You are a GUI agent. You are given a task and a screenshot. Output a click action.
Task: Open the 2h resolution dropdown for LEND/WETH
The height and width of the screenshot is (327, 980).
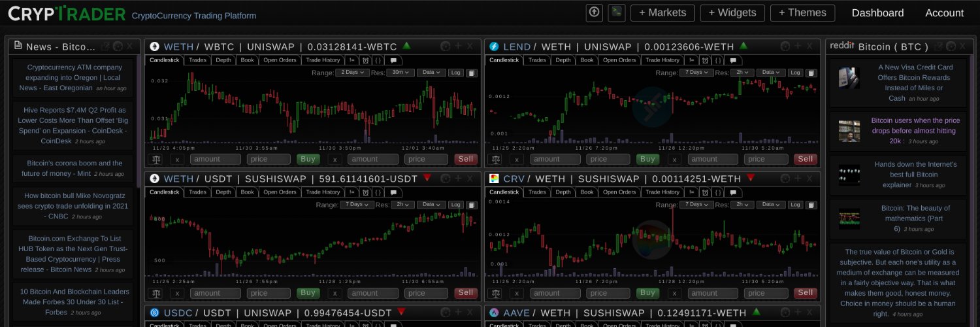point(741,73)
